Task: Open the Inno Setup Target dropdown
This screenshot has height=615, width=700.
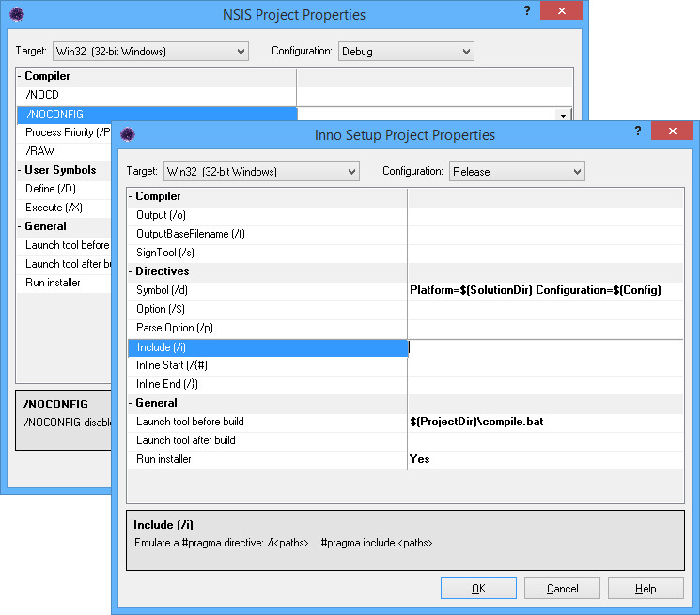Action: pos(261,172)
